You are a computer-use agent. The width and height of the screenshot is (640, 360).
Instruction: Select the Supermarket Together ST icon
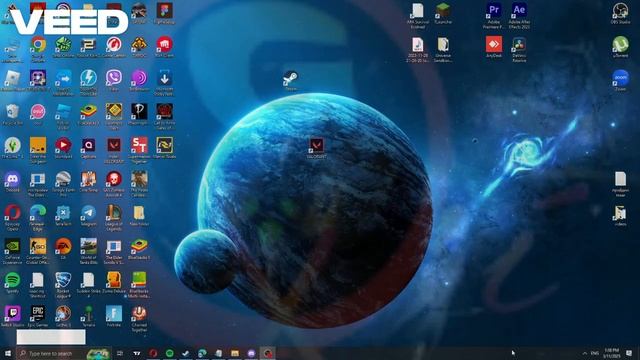tap(139, 145)
